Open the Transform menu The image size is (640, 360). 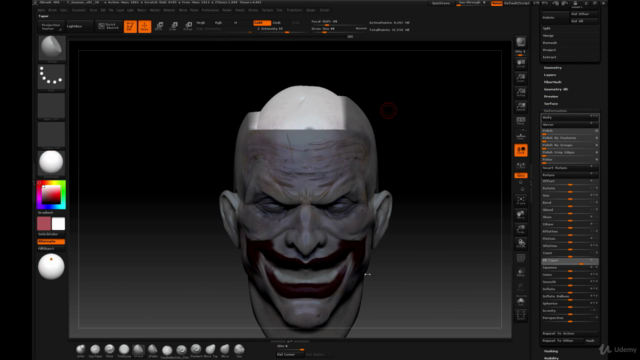click(x=294, y=10)
